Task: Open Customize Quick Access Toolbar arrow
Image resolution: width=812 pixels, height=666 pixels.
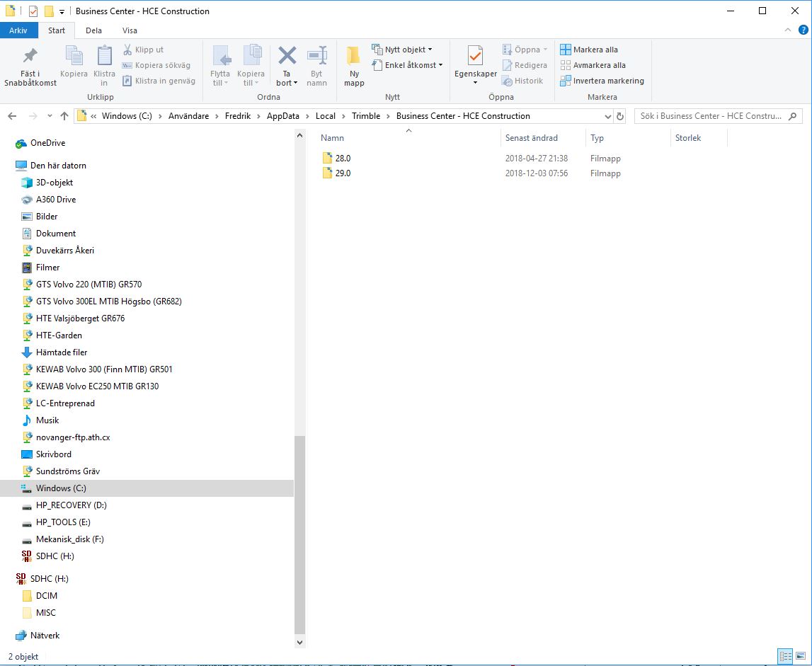Action: click(62, 11)
